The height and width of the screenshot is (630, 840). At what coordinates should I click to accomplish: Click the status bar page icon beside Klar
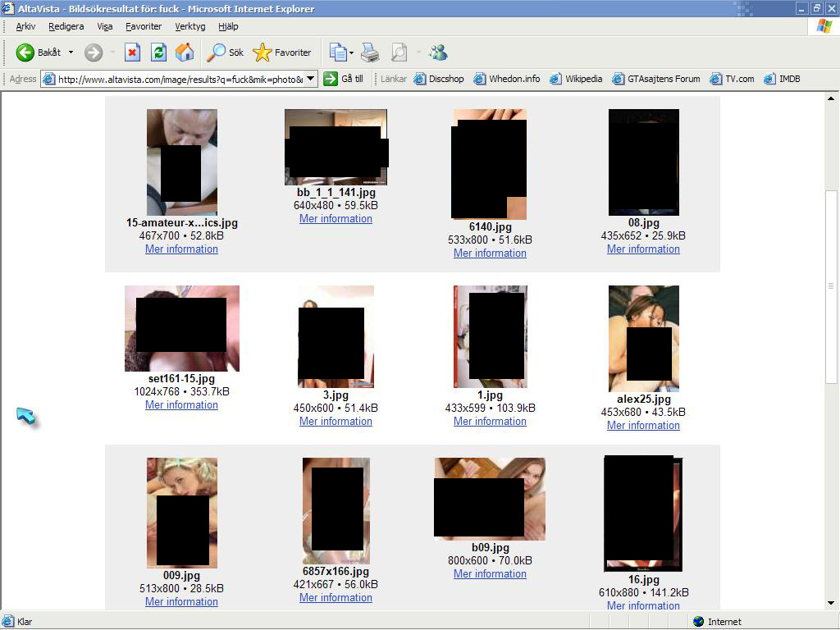[x=7, y=622]
